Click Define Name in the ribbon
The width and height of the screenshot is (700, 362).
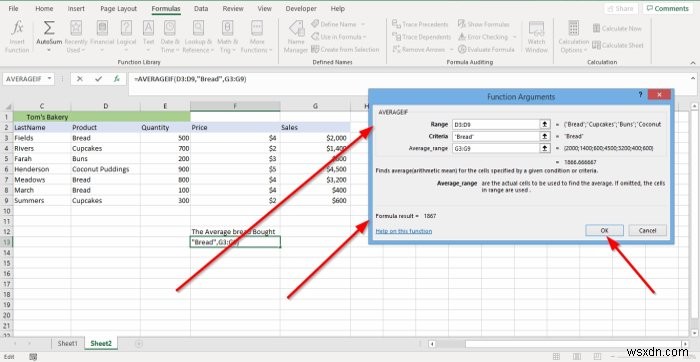coord(338,24)
